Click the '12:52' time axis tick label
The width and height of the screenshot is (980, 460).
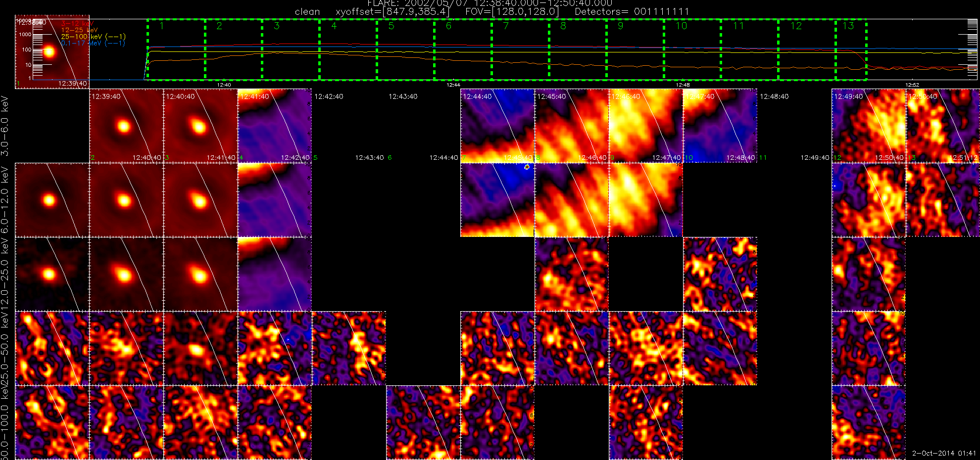pos(912,85)
